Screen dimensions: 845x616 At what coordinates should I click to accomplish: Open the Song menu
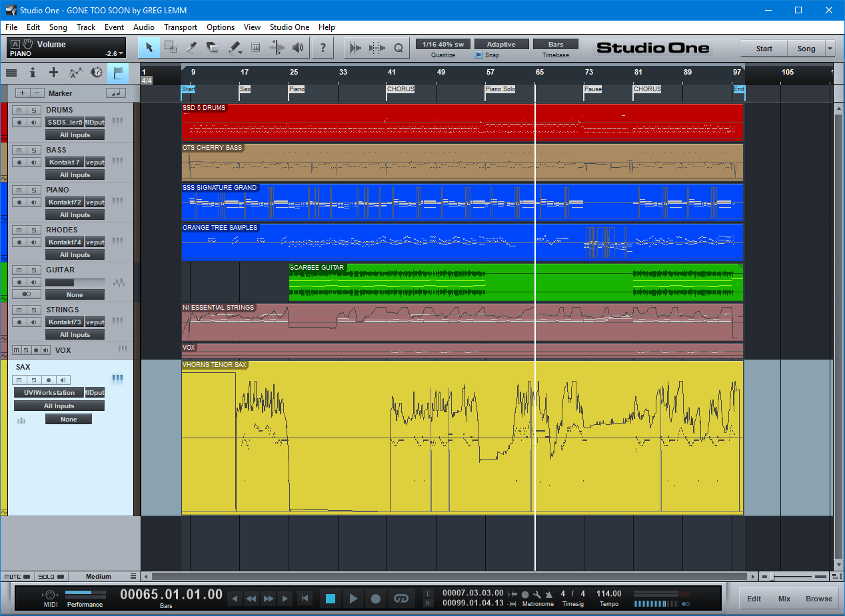(x=58, y=27)
